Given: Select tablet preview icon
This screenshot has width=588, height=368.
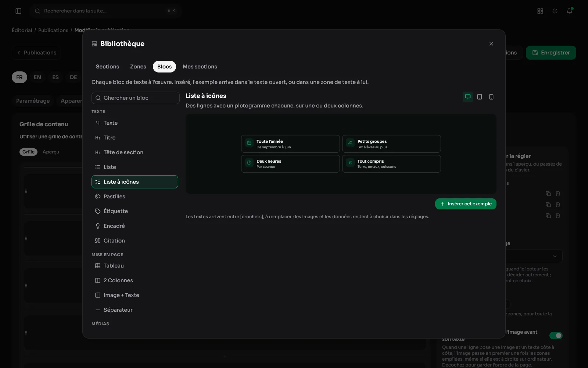Looking at the screenshot, I should click(x=480, y=97).
